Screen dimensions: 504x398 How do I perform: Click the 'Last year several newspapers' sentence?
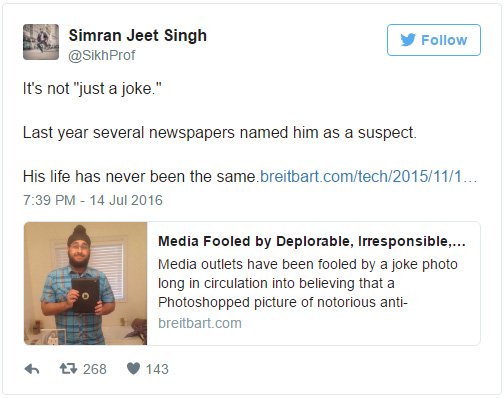(x=220, y=133)
